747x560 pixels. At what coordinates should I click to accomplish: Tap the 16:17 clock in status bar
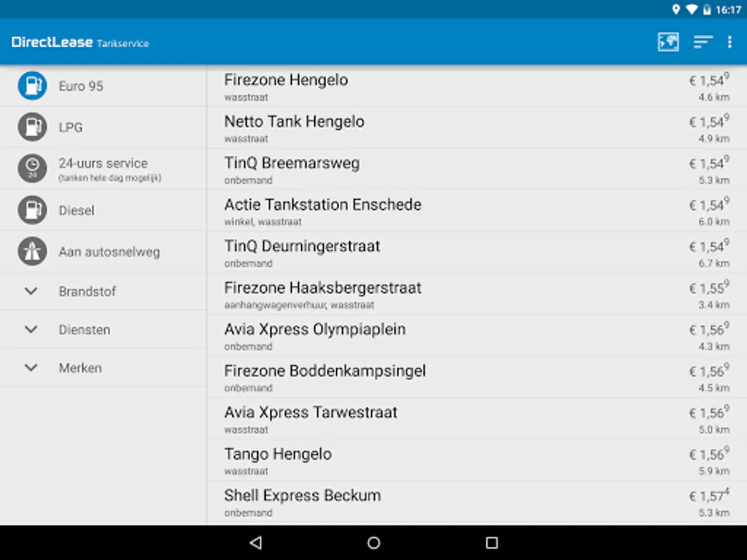coord(728,9)
